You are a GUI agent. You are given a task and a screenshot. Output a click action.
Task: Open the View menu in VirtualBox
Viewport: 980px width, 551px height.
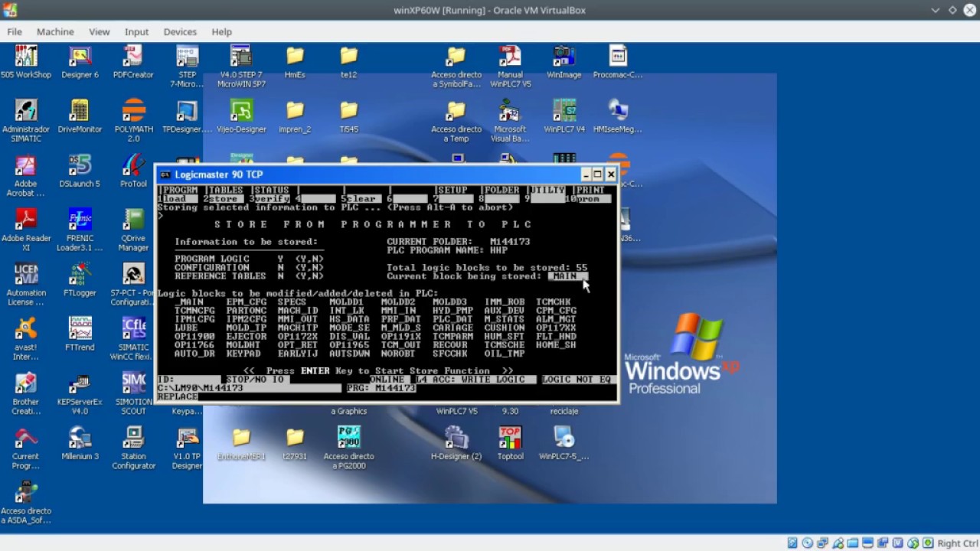[100, 31]
